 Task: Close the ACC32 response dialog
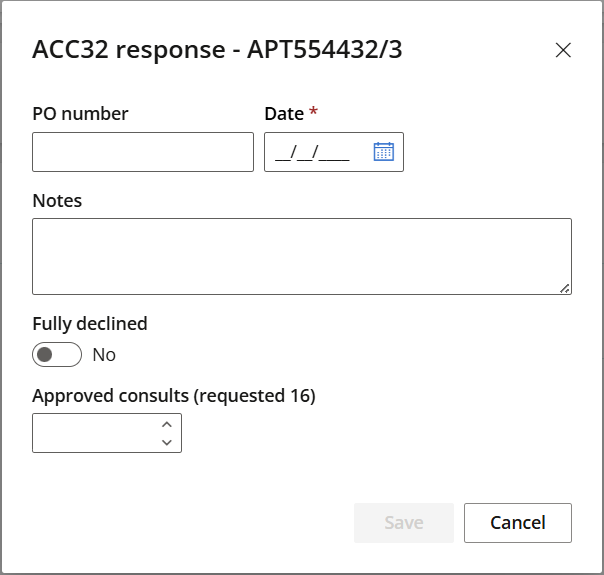[563, 50]
